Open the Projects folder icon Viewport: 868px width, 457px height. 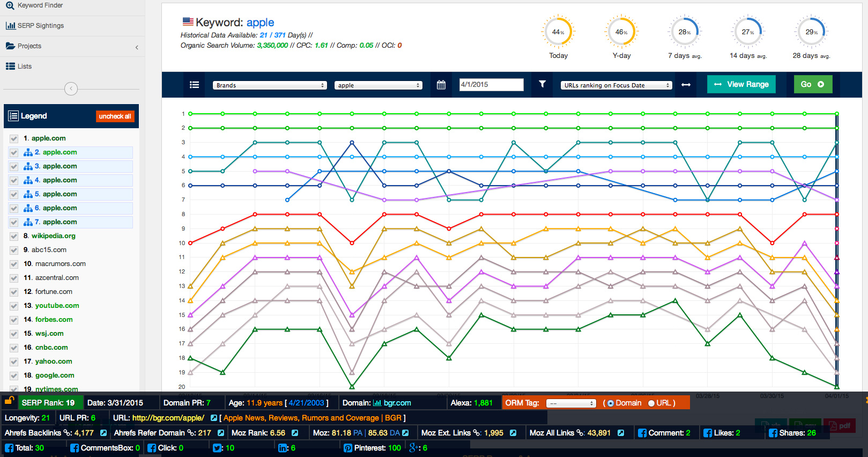pyautogui.click(x=10, y=46)
